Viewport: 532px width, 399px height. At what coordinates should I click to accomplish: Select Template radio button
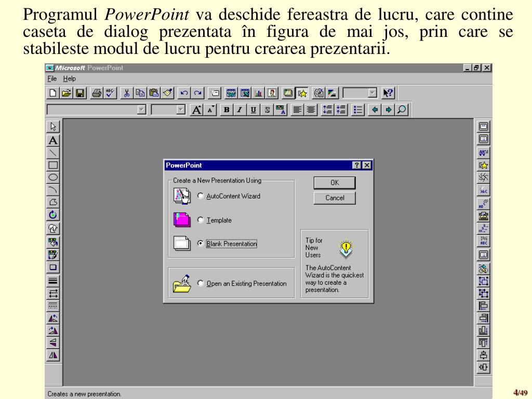[201, 220]
